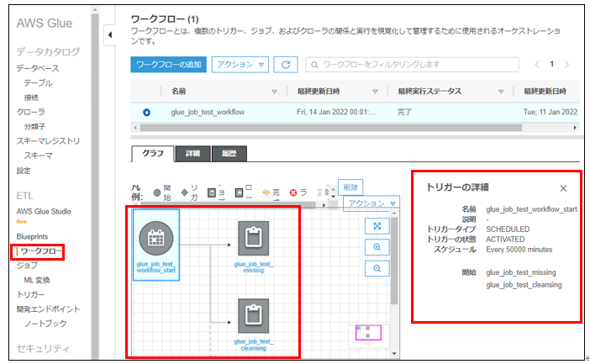Viewport: 590px width, 364px height.
Task: Click the table scroll-left arrow
Action: 135,128
